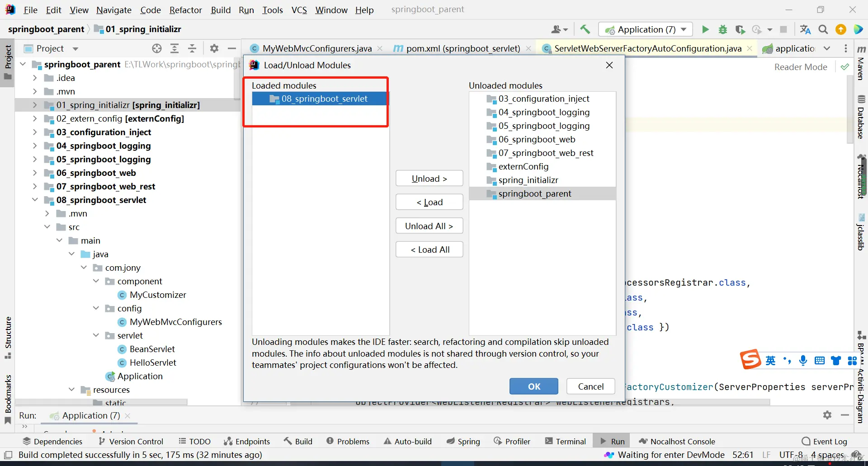Expand All icon in Project panel

pos(175,48)
